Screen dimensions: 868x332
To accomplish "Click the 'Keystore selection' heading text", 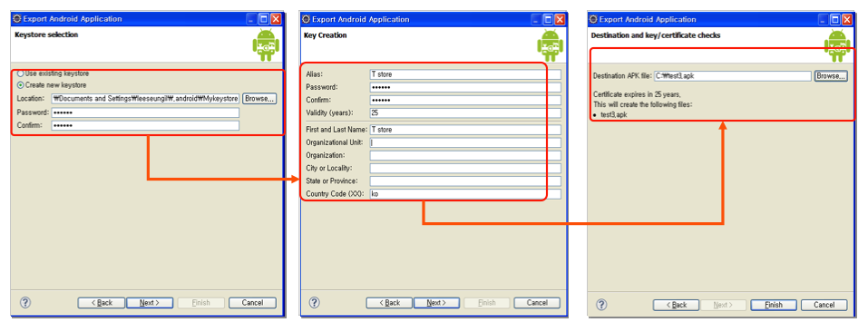I will point(46,34).
